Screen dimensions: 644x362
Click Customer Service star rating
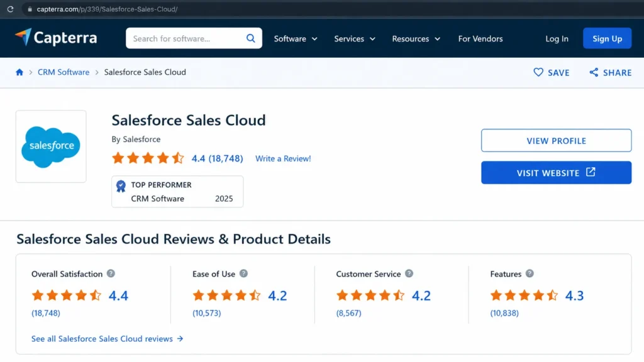click(x=370, y=295)
